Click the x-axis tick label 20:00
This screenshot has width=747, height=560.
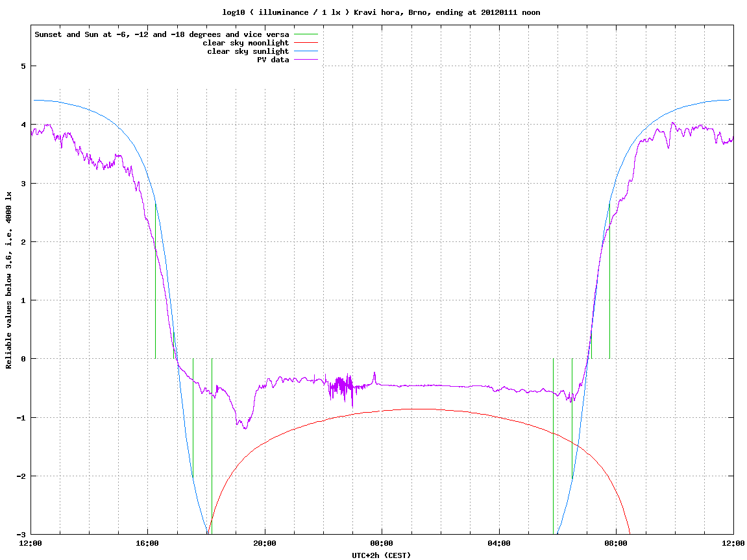(265, 543)
